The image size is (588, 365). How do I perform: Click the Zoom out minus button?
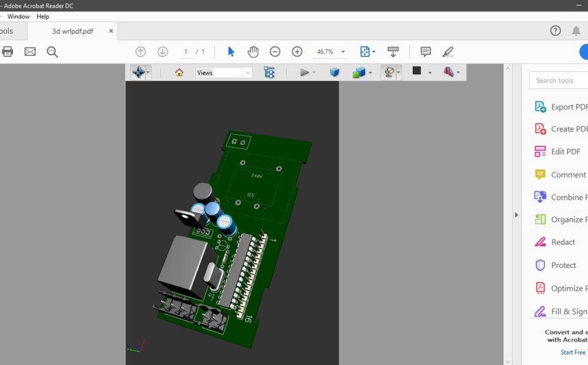[x=275, y=52]
